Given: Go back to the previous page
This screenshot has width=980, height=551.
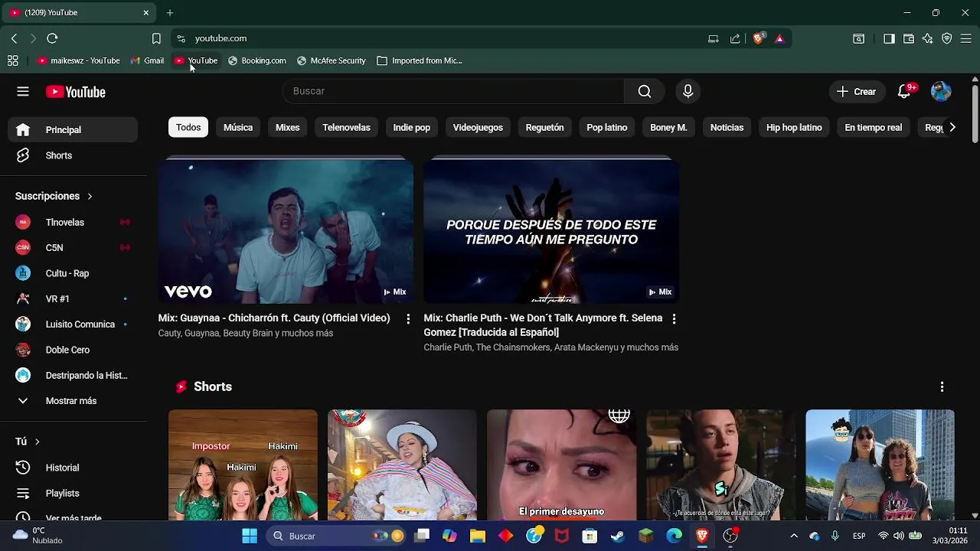Looking at the screenshot, I should pos(14,38).
